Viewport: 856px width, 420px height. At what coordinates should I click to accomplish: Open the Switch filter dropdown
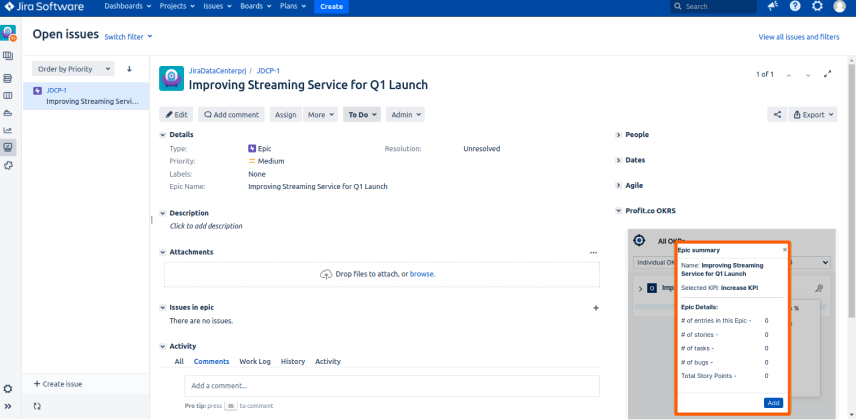[x=128, y=37]
